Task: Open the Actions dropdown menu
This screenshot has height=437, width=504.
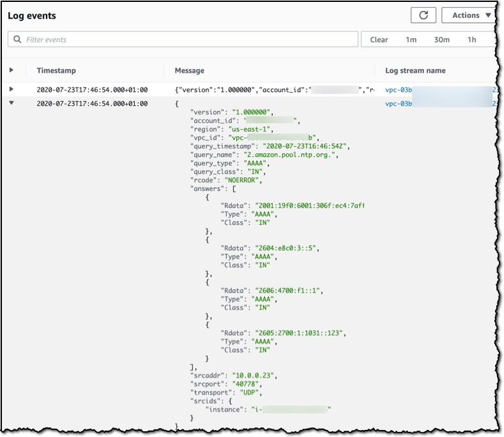Action: [470, 15]
